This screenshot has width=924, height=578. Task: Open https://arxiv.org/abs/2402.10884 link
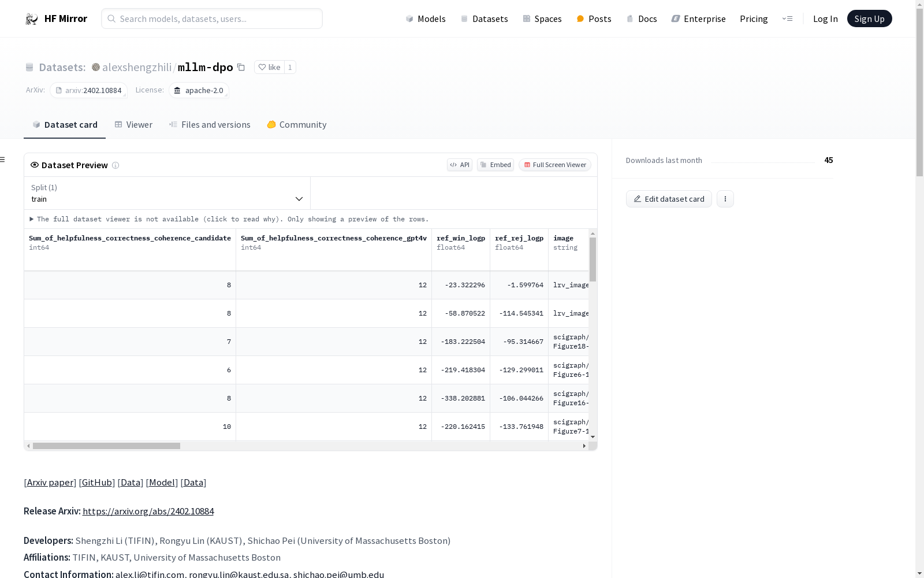click(148, 512)
